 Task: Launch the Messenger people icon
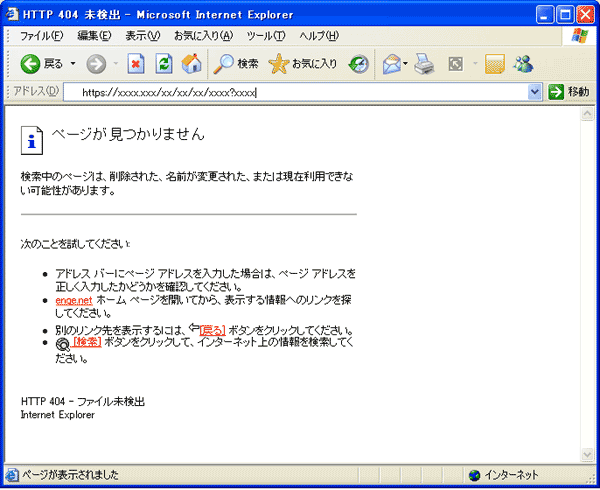[x=523, y=63]
